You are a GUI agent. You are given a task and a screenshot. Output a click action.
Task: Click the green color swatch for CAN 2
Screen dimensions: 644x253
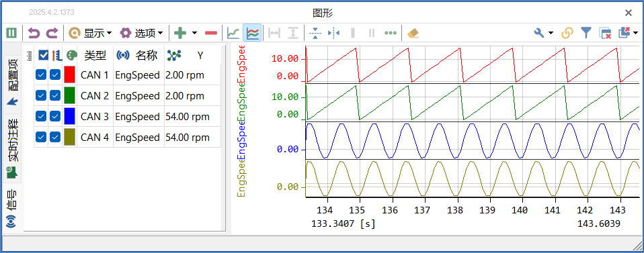(x=69, y=95)
